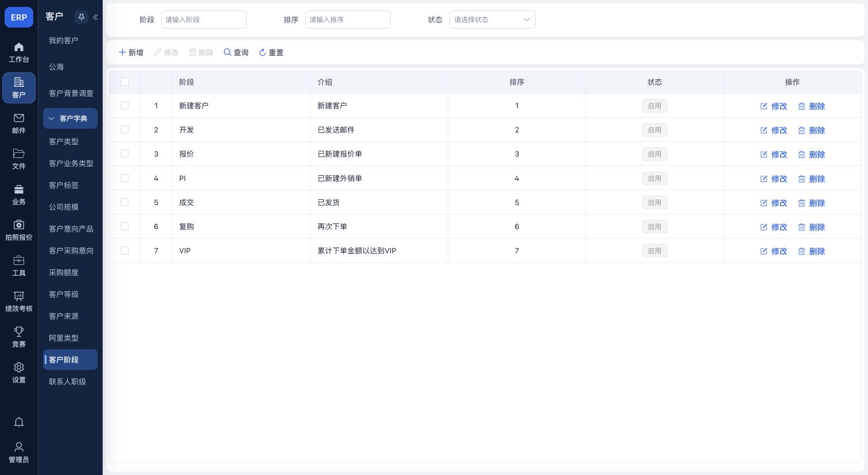
Task: Click the 查询 search button
Action: click(x=236, y=52)
